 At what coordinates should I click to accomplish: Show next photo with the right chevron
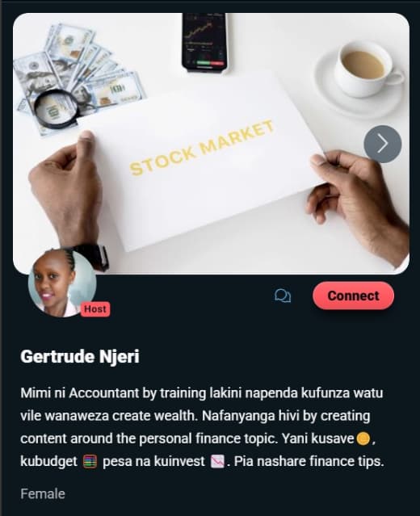click(383, 144)
